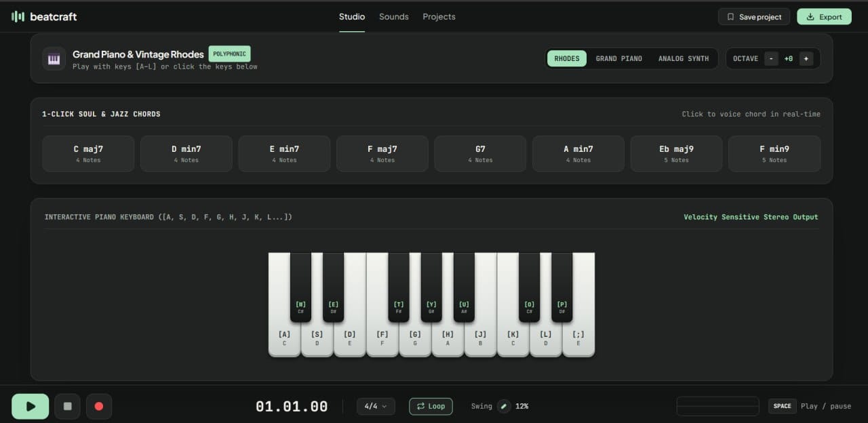Screen dimensions: 868x423
Task: Play the black key labeled [Y] G#
Action: 431,287
